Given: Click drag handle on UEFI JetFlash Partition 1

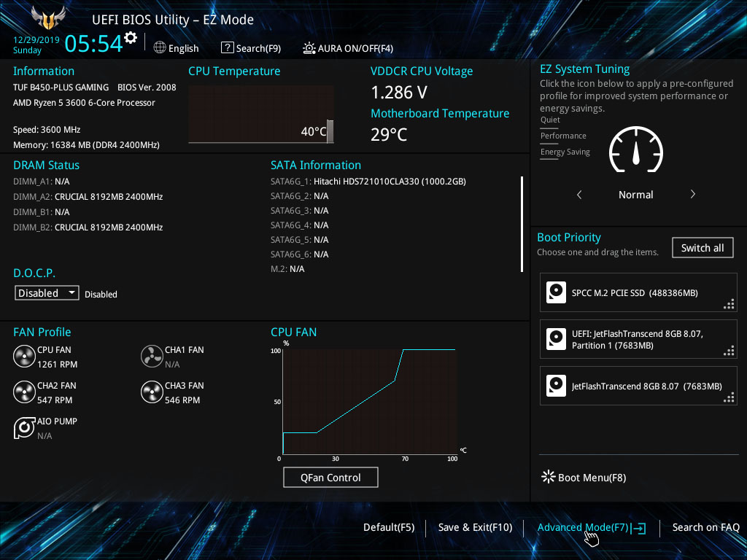Looking at the screenshot, I should tap(729, 351).
